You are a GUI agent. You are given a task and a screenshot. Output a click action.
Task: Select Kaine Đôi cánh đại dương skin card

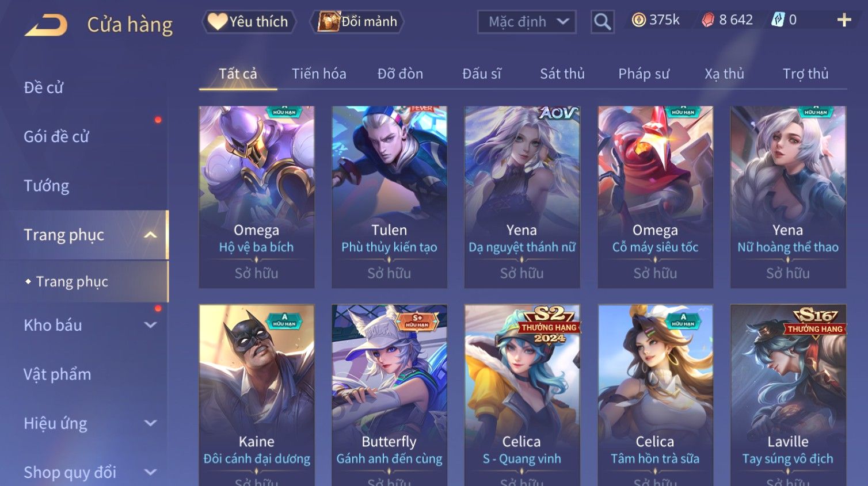coord(257,395)
